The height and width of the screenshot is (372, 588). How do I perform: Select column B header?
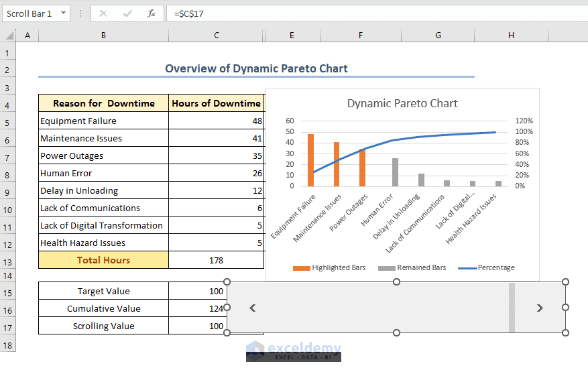pyautogui.click(x=103, y=36)
